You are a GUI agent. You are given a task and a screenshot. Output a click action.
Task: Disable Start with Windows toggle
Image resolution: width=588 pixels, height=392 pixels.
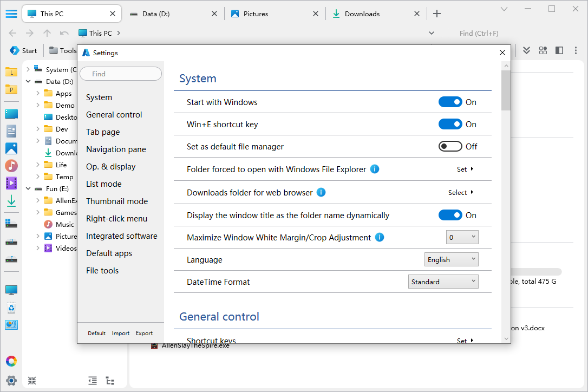click(x=450, y=102)
